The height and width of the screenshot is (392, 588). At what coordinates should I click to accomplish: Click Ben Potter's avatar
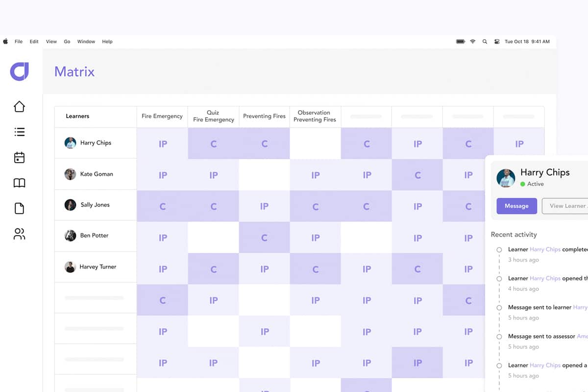click(x=70, y=236)
